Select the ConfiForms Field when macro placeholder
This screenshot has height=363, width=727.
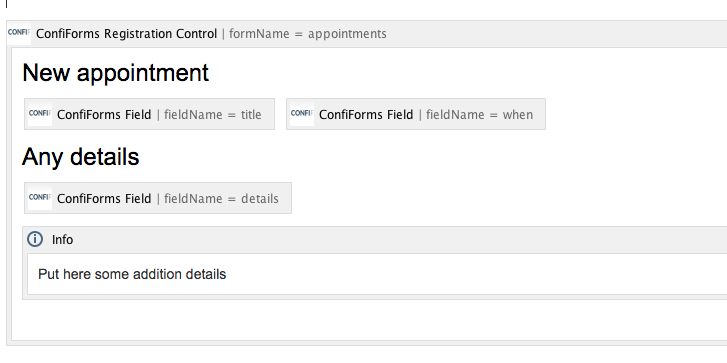[416, 114]
